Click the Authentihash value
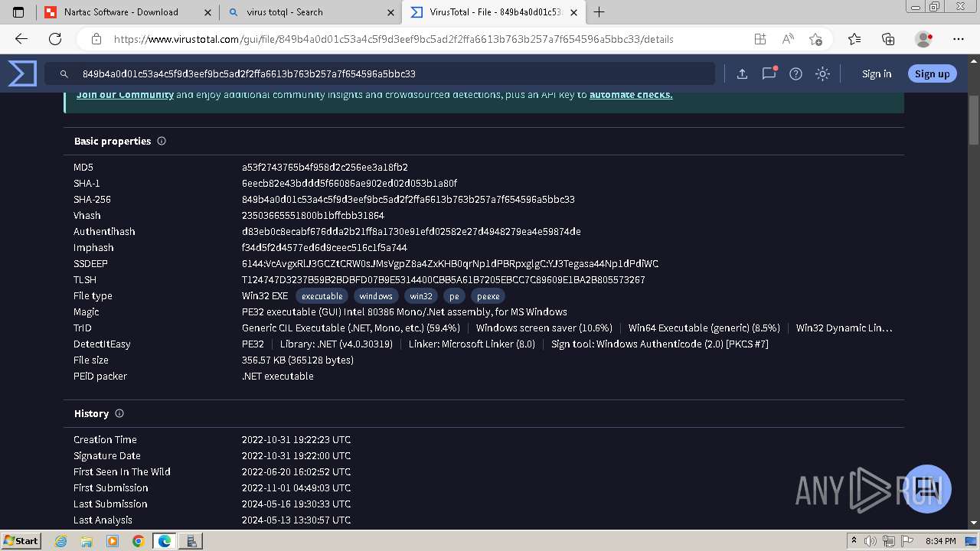 point(411,231)
